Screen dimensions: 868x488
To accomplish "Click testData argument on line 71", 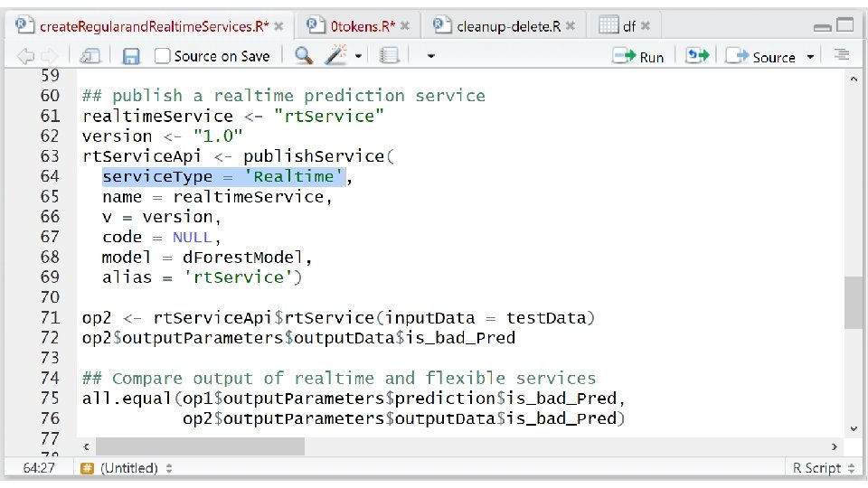I will pos(546,318).
